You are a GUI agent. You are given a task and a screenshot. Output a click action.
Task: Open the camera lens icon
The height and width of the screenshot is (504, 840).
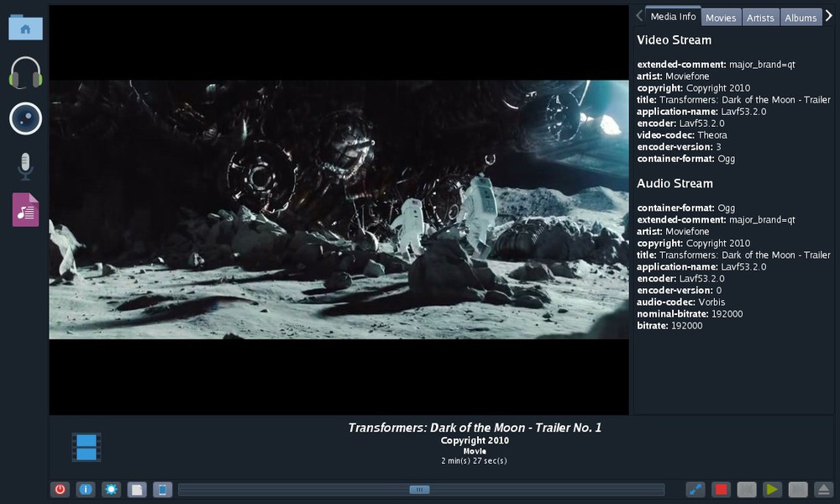25,118
